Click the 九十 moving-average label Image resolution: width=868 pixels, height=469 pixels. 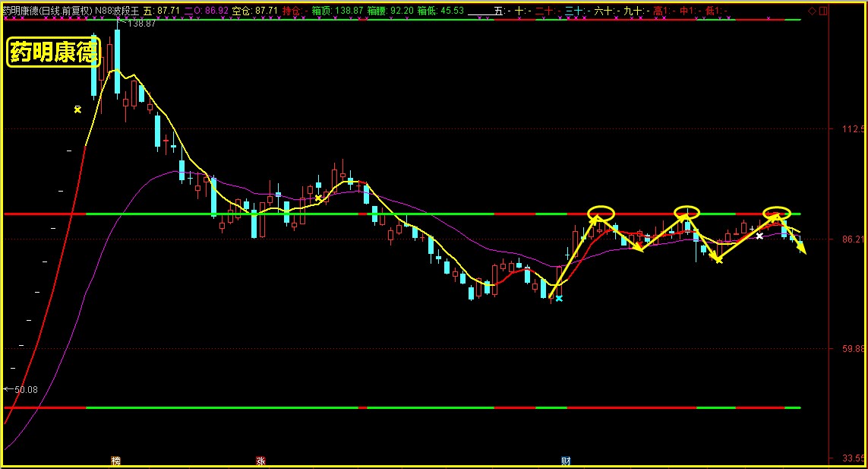[636, 11]
